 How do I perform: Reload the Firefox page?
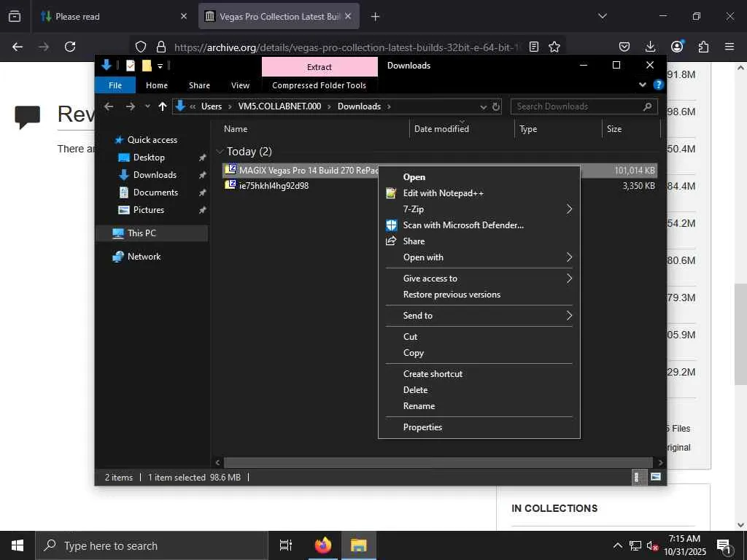pyautogui.click(x=70, y=47)
